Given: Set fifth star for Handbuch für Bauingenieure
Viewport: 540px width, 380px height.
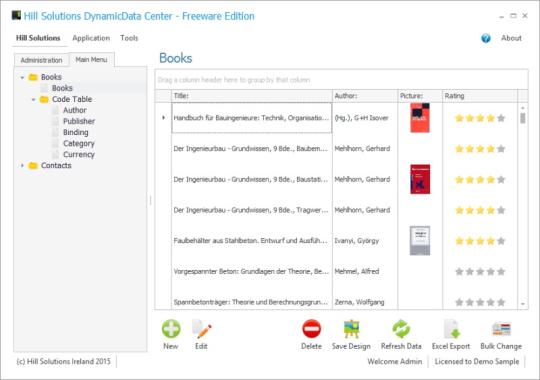Looking at the screenshot, I should click(501, 118).
